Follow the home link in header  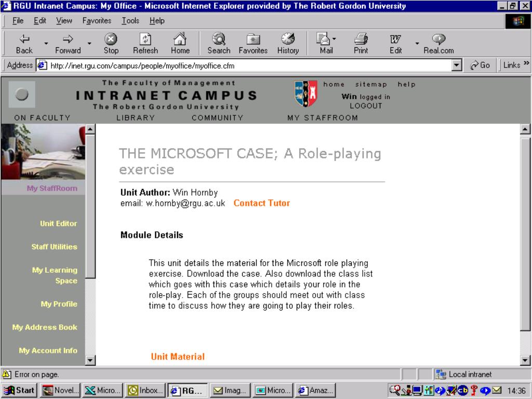tap(334, 85)
